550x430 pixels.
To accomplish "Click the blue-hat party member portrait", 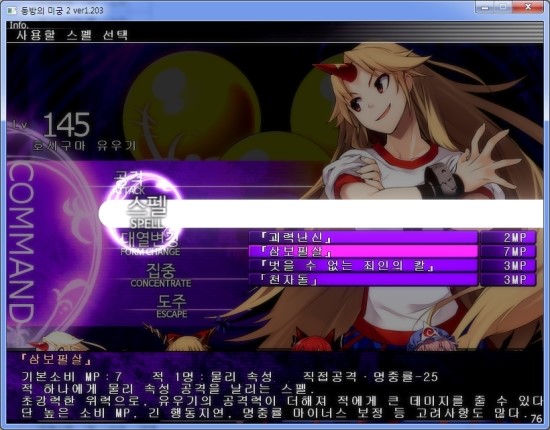I will (429, 337).
